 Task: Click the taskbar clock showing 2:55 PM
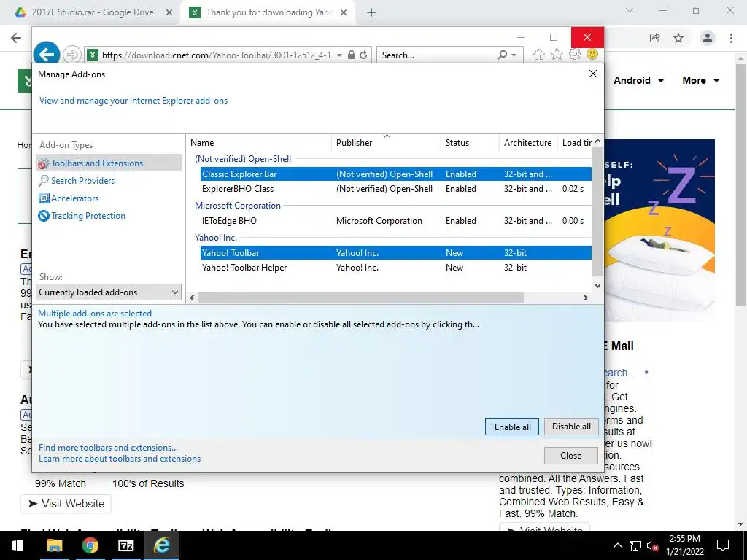685,545
